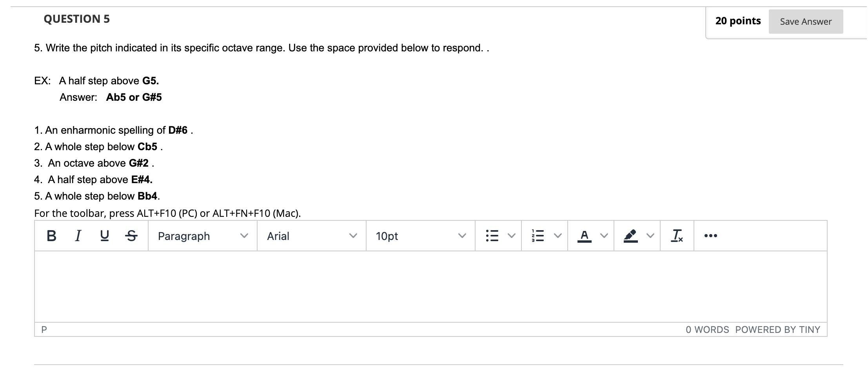Click the 'whole step below Bb4' line
Viewport: 868px width, 387px height.
[97, 196]
